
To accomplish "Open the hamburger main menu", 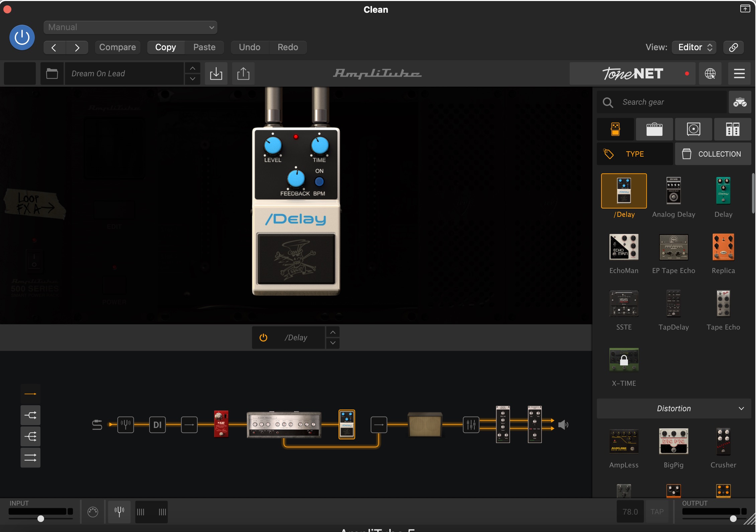I will tap(739, 73).
